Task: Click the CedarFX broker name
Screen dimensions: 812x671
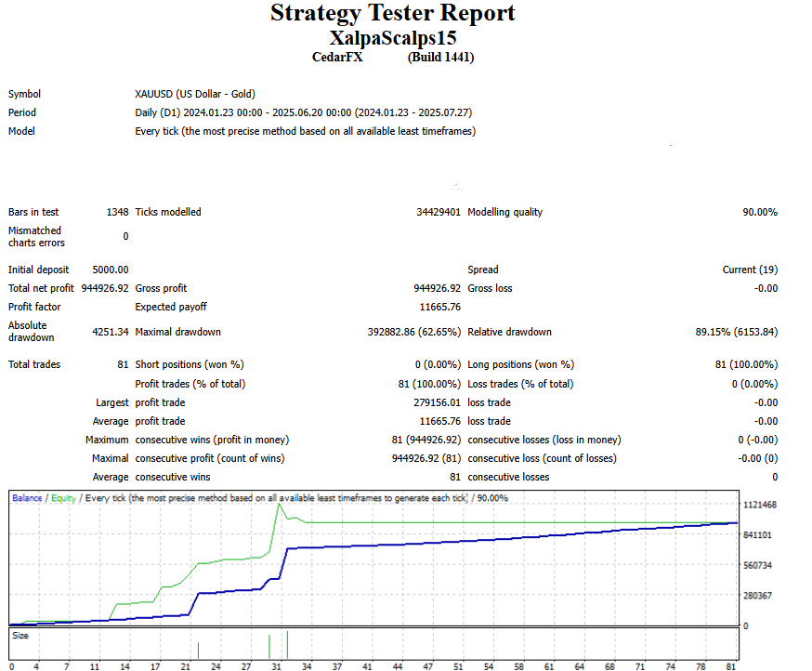Action: [x=337, y=57]
